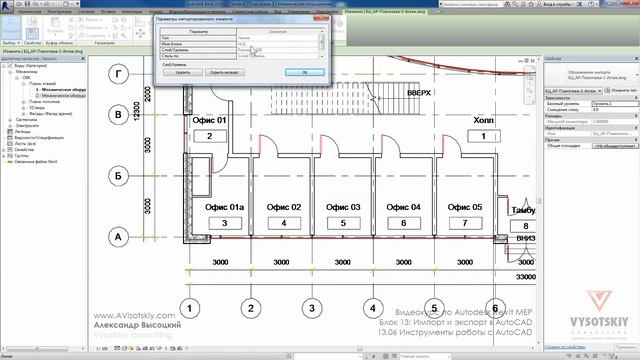Viewport: 640px width, 360px height.
Task: Click the Применить button in Properties
Action: pyautogui.click(x=626, y=347)
